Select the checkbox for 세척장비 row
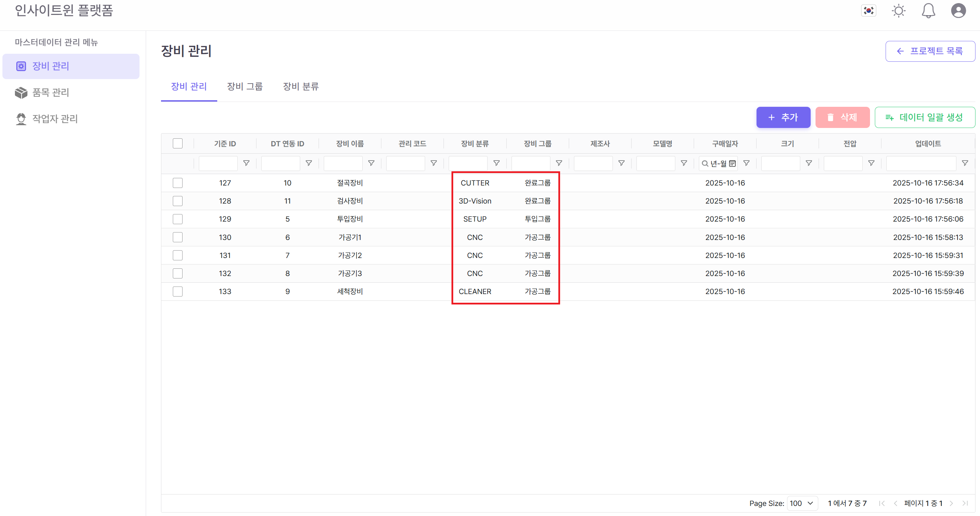980x516 pixels. tap(177, 291)
